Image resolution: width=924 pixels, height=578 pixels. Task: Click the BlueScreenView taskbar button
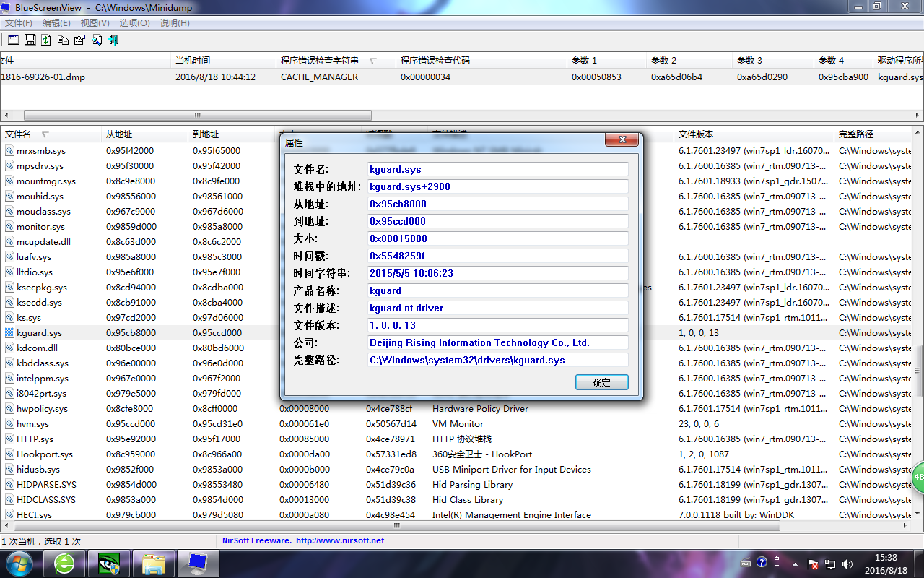coord(199,563)
